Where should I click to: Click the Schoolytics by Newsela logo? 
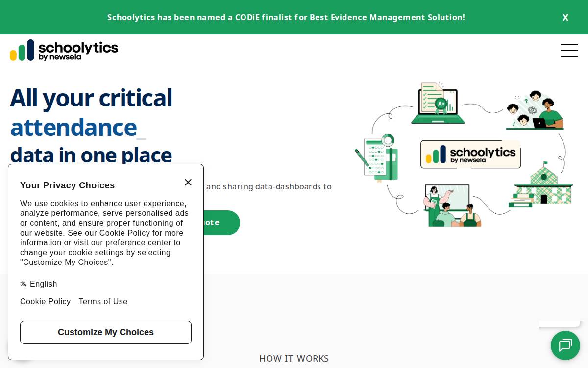[64, 50]
